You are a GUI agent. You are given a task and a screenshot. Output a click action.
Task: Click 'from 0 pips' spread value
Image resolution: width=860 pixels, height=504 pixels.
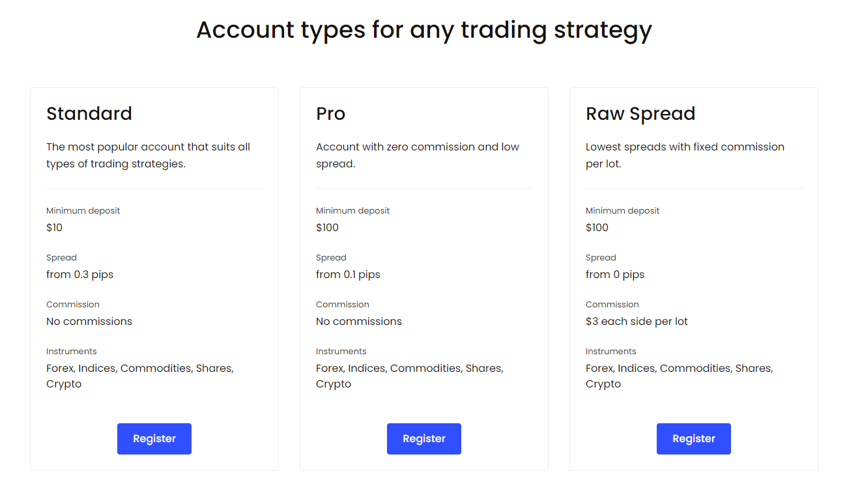[x=615, y=275]
